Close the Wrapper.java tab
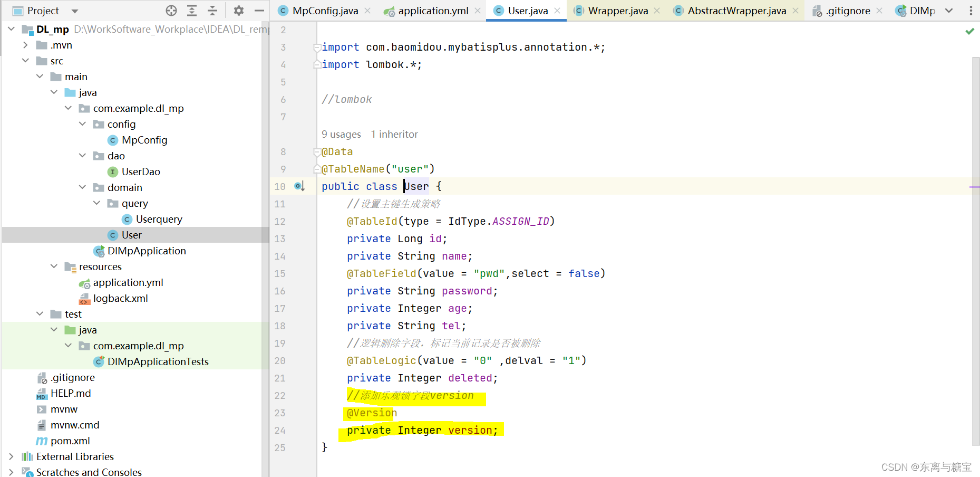The width and height of the screenshot is (980, 477). pyautogui.click(x=657, y=11)
